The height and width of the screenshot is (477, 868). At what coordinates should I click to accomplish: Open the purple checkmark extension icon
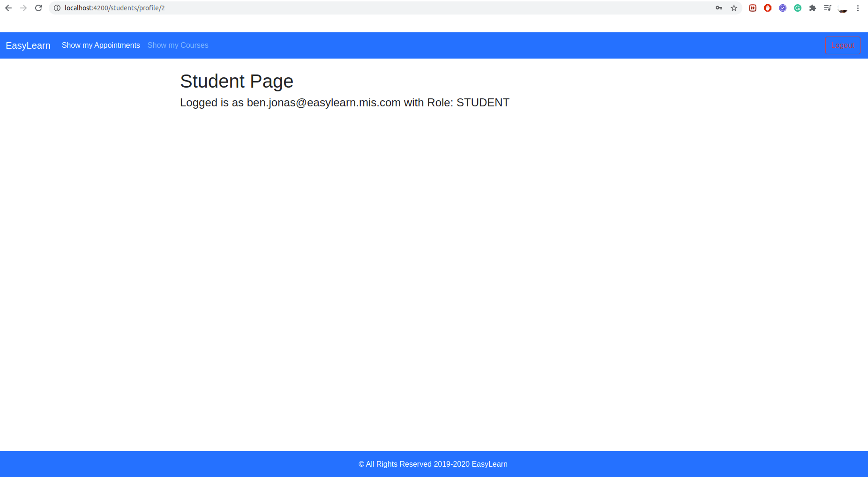783,8
